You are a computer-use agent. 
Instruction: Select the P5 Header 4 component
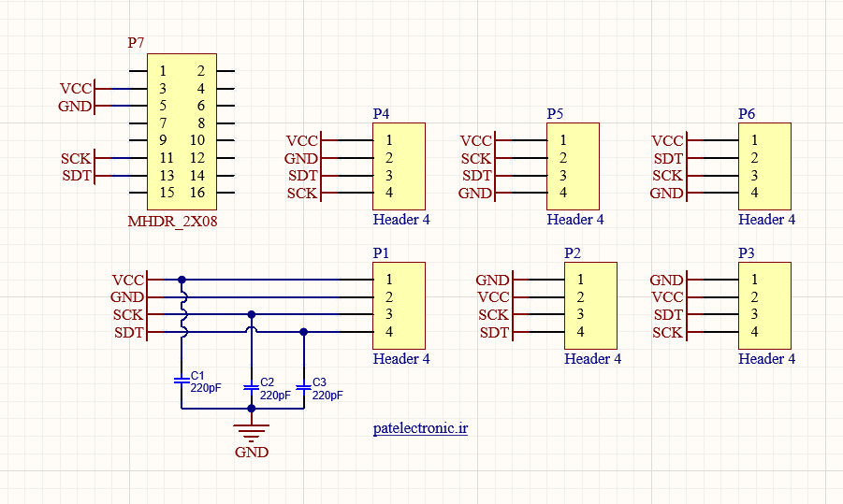pyautogui.click(x=573, y=166)
